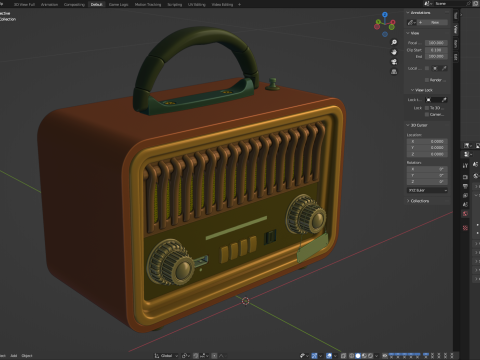Screen dimensions: 480x360
Task: Click the annotation pencil icon
Action: pos(411,22)
